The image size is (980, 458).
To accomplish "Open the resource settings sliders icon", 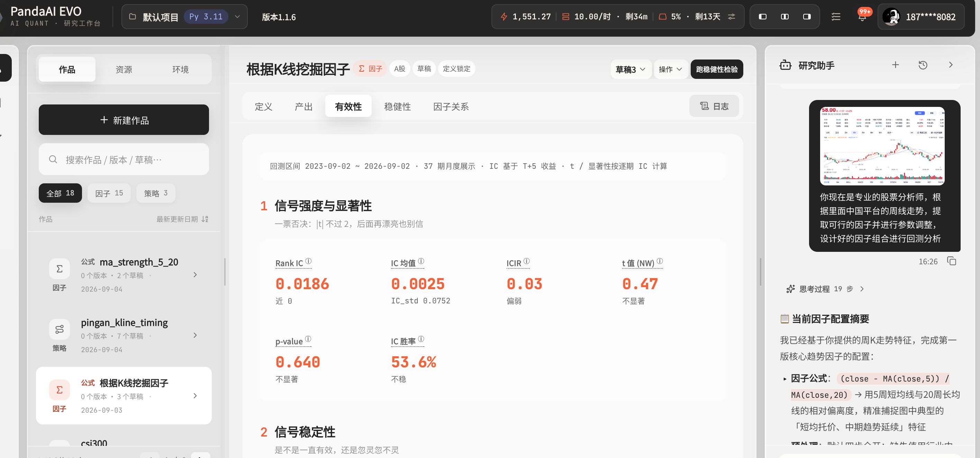I will pos(731,17).
